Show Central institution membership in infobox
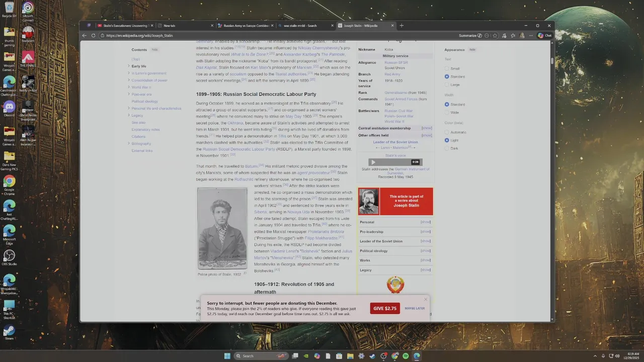The width and height of the screenshot is (644, 362). (427, 128)
